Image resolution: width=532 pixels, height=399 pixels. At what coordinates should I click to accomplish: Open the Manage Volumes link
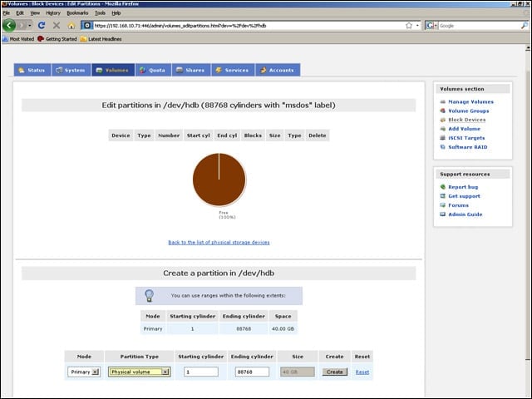point(471,101)
